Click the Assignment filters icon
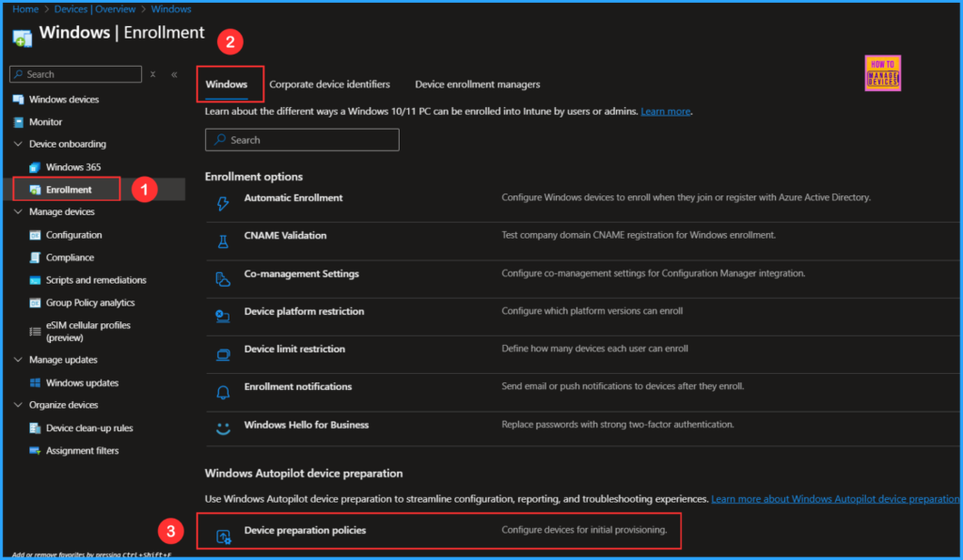 (x=35, y=451)
